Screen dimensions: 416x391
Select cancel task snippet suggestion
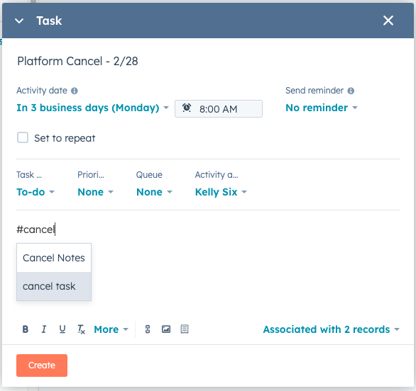(54, 286)
